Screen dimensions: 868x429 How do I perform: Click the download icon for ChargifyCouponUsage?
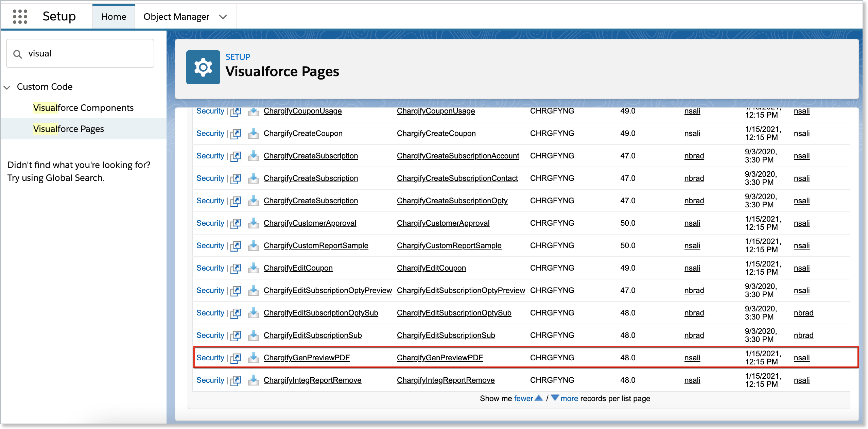[x=254, y=111]
